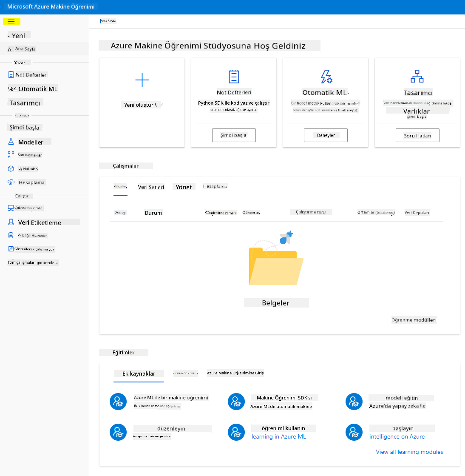Click the Ortamlar (önizleme) column header
The image size is (465, 476).
pyautogui.click(x=376, y=213)
